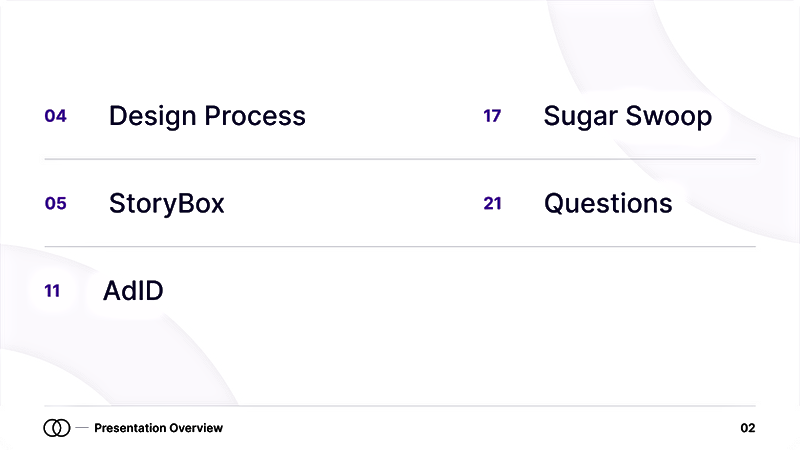Open the Questions section entry

(608, 204)
